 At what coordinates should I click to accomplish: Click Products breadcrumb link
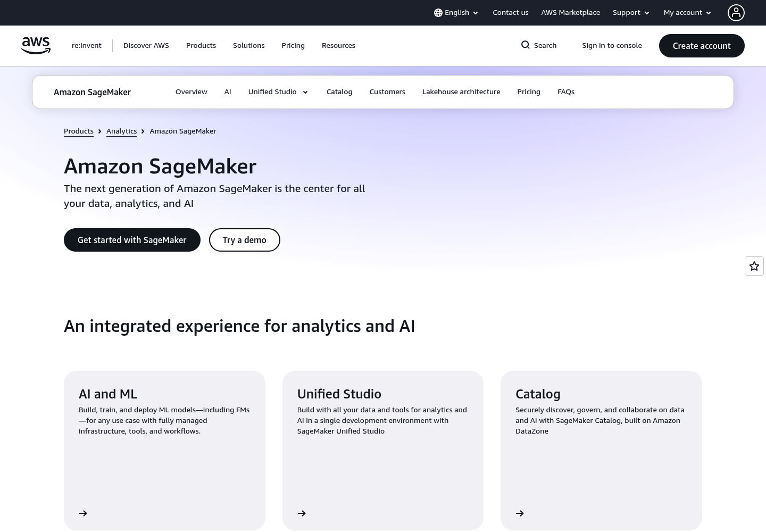(79, 131)
